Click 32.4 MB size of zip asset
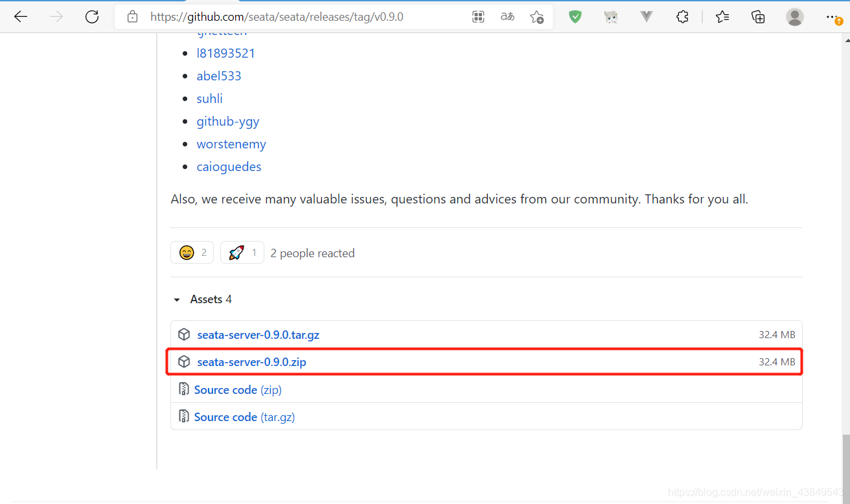The height and width of the screenshot is (504, 850). click(777, 362)
